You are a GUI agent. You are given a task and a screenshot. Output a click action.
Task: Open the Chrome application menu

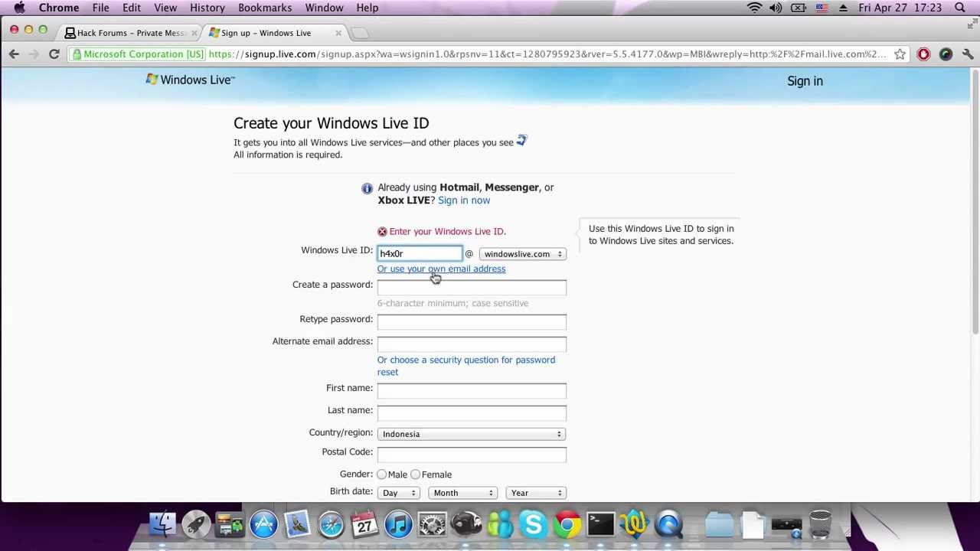click(59, 8)
